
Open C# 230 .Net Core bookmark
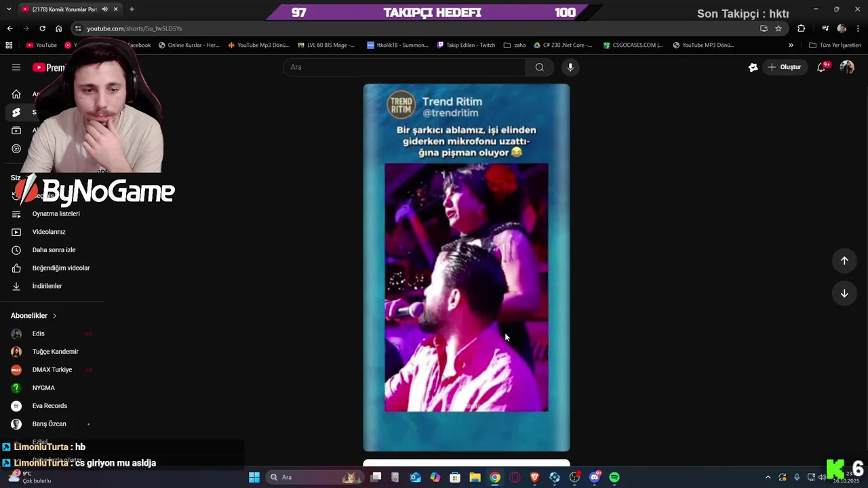coord(563,45)
